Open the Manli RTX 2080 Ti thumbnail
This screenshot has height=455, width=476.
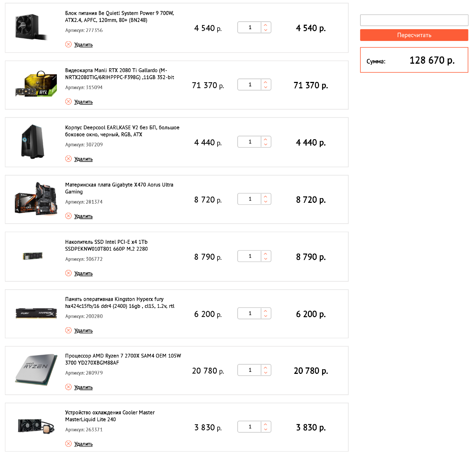(36, 85)
